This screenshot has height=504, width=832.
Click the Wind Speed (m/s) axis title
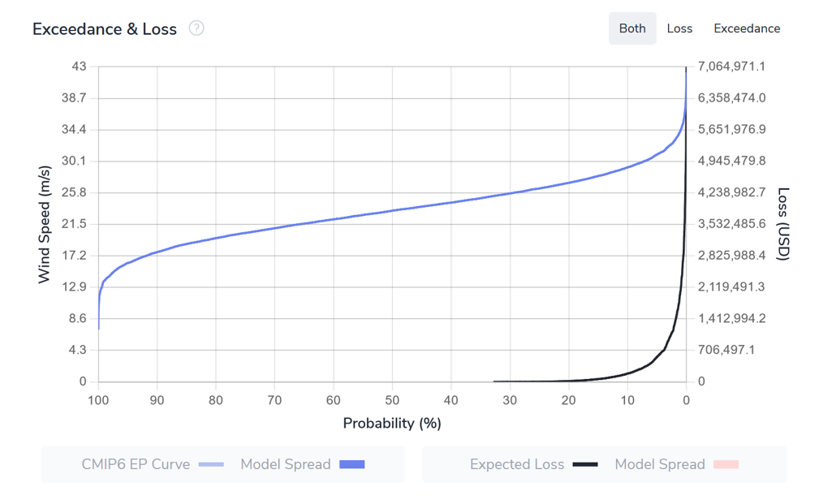click(x=44, y=224)
